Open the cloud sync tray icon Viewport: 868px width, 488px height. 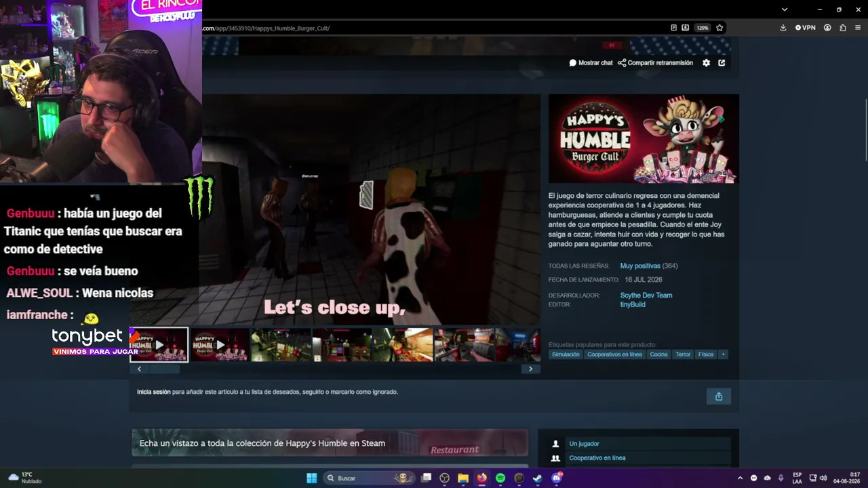click(767, 478)
